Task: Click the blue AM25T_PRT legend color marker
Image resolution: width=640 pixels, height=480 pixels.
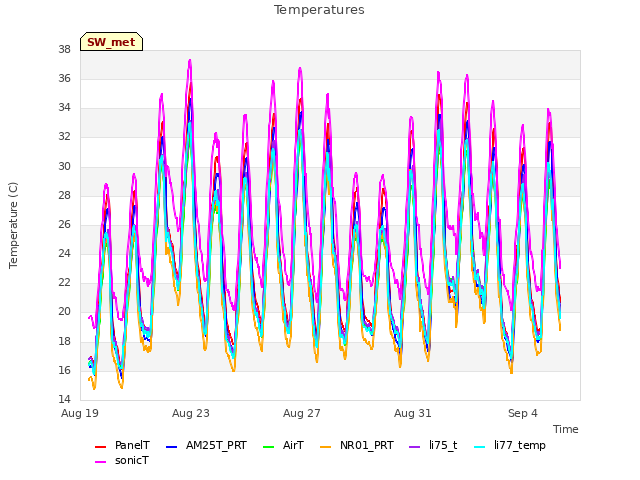Action: click(x=172, y=447)
